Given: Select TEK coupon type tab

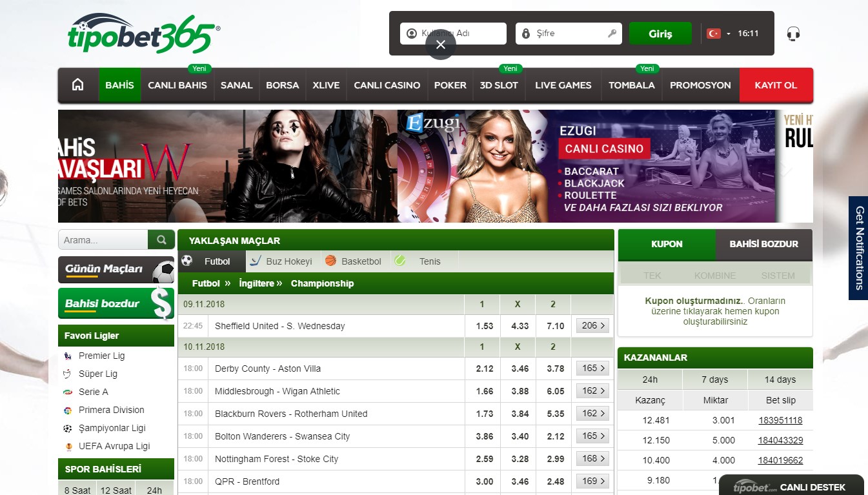Looking at the screenshot, I should coord(652,276).
